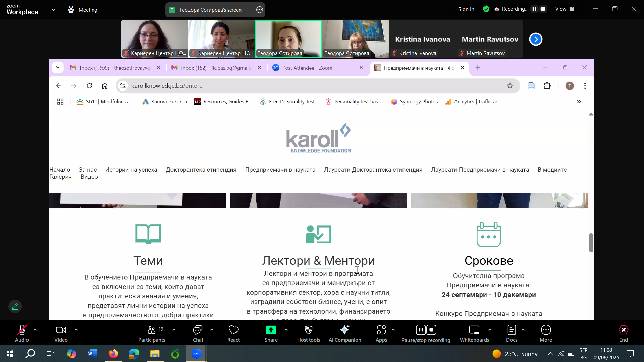Open the AI Companion sparkle icon
This screenshot has height=362, width=644.
[344, 330]
